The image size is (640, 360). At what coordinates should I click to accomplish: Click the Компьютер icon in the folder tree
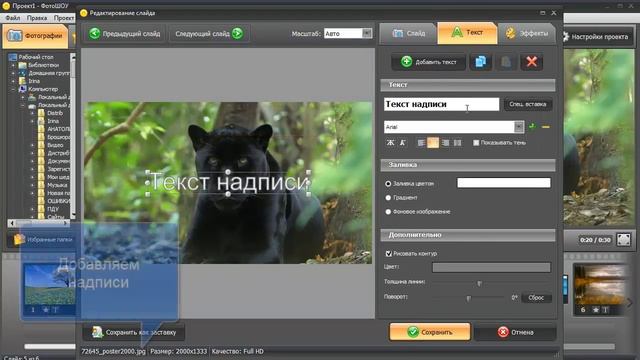tap(23, 89)
